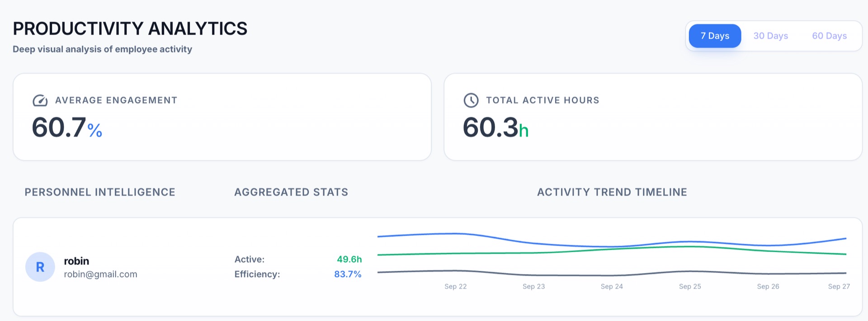Select the 60.3h total active hours value

click(x=495, y=127)
